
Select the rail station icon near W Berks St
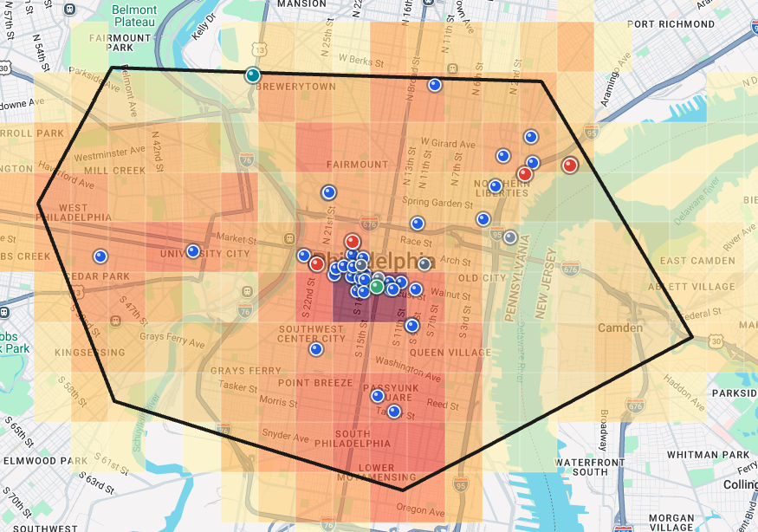tap(452, 68)
